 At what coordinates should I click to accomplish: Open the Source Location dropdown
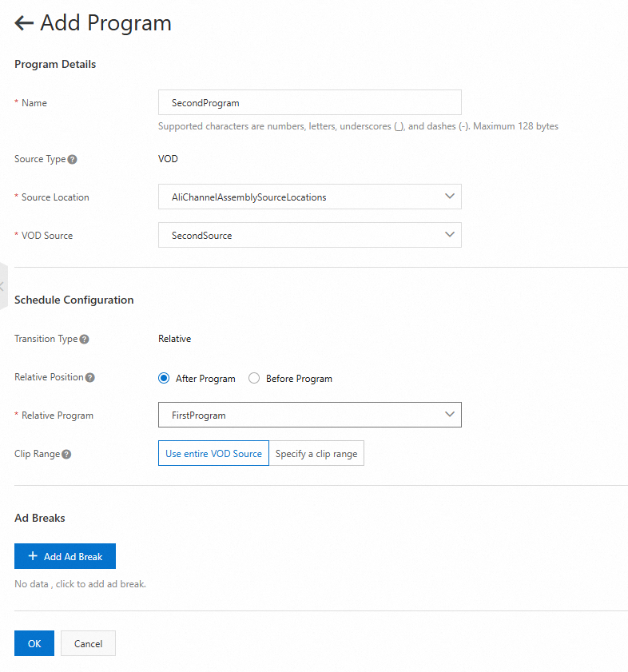[x=310, y=197]
